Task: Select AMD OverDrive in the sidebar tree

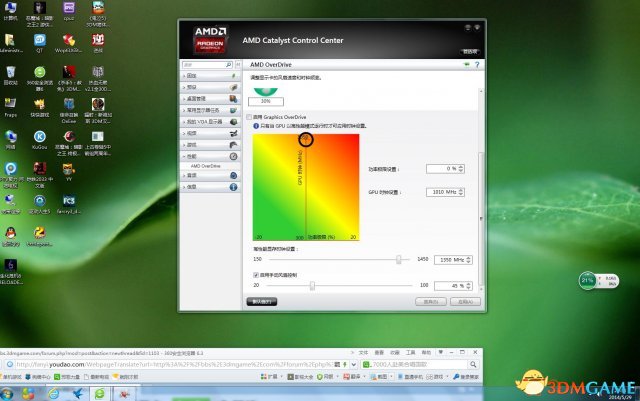Action: tap(205, 166)
